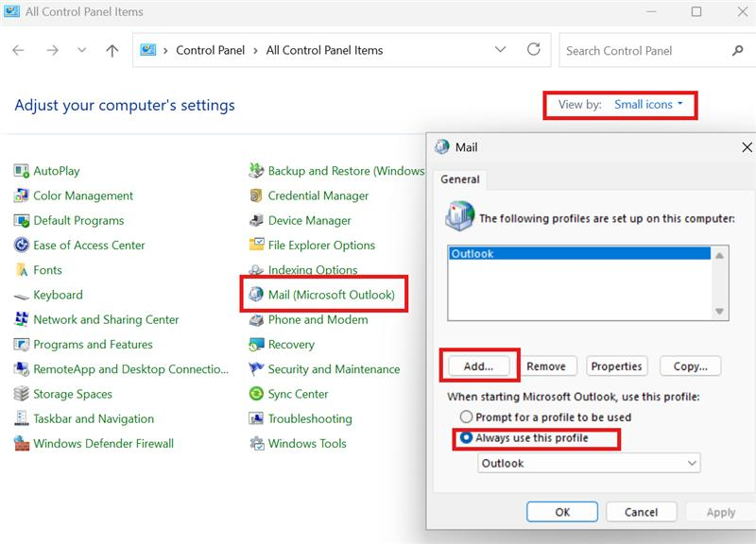This screenshot has height=544, width=756.
Task: Go up one level arrow
Action: [x=112, y=50]
